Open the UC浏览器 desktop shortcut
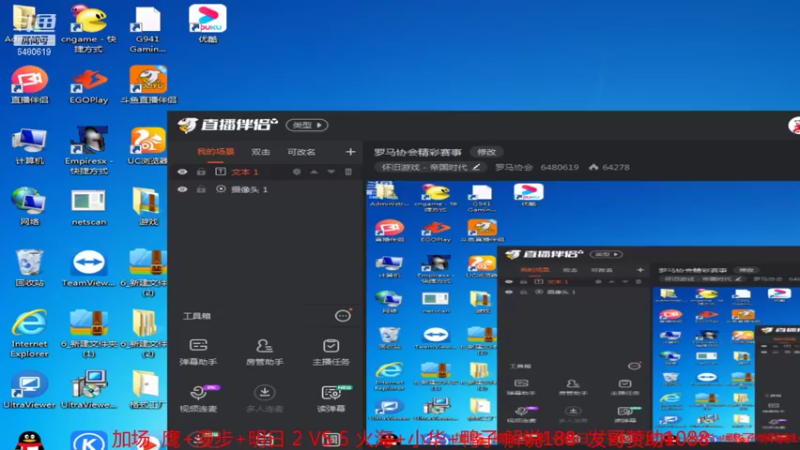The image size is (800, 450). point(147,146)
